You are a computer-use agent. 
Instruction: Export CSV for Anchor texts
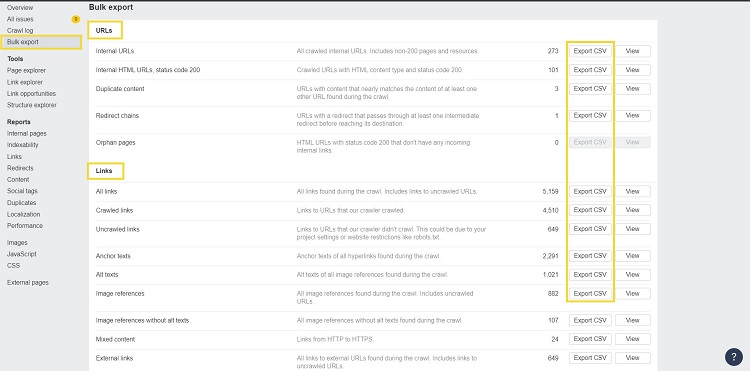pyautogui.click(x=590, y=256)
